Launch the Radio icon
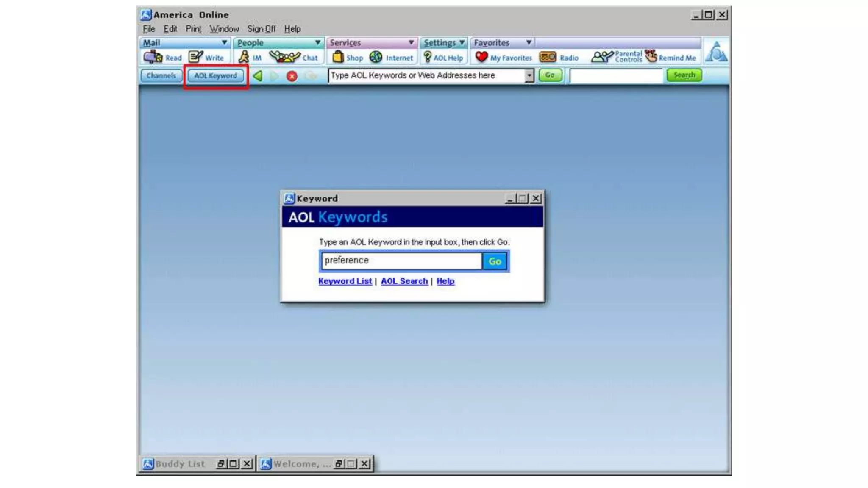Image resolution: width=868 pixels, height=488 pixels. pyautogui.click(x=548, y=57)
